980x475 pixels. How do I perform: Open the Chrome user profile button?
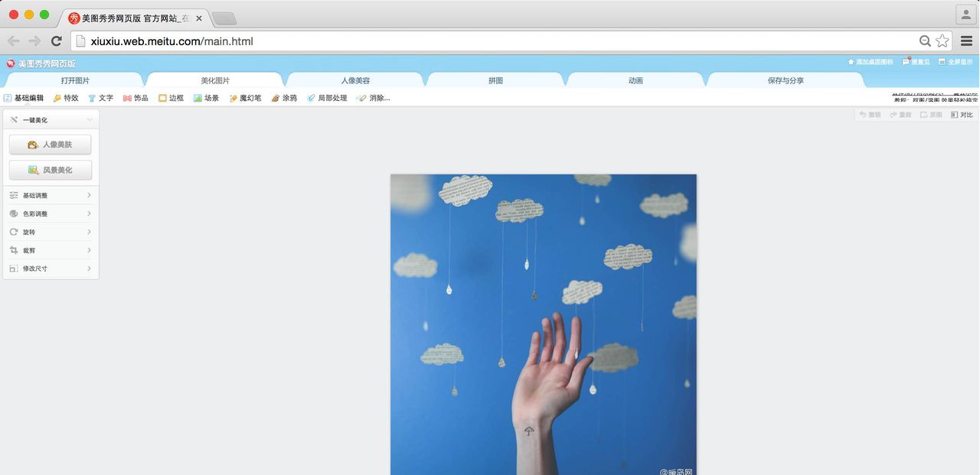(965, 15)
